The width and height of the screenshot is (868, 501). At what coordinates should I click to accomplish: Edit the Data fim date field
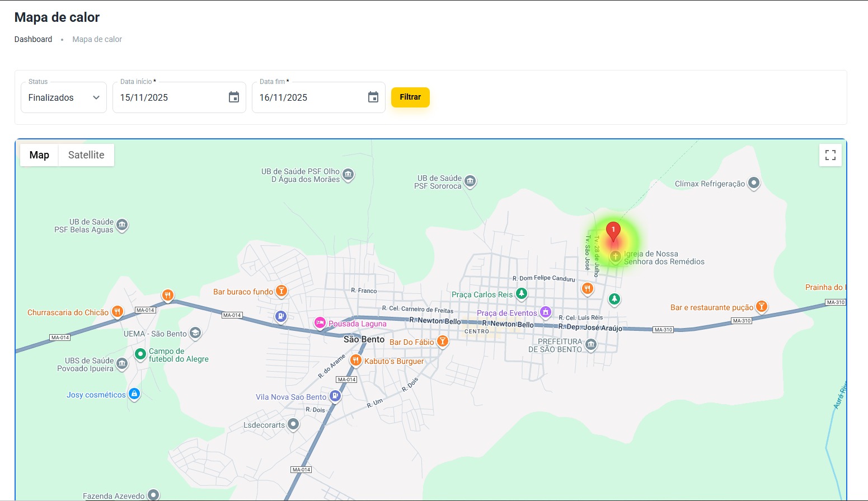pos(318,97)
